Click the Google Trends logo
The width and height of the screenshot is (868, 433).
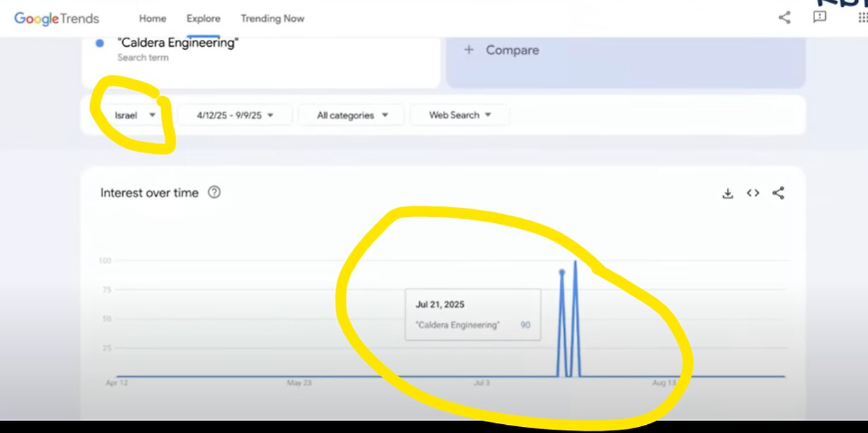tap(56, 18)
